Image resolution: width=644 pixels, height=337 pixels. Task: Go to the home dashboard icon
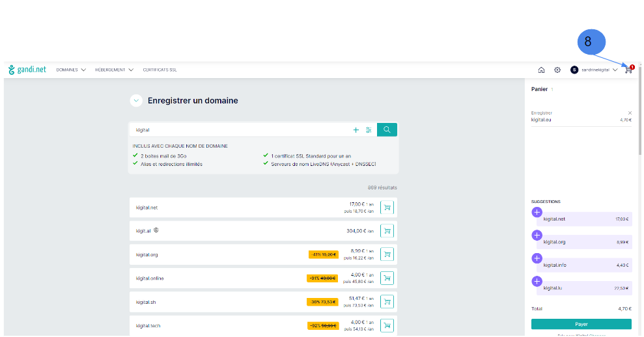tap(541, 70)
